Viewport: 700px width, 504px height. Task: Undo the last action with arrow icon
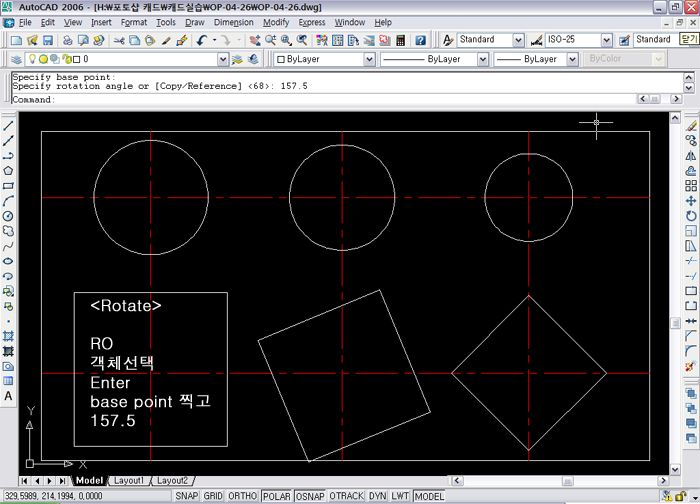point(202,40)
